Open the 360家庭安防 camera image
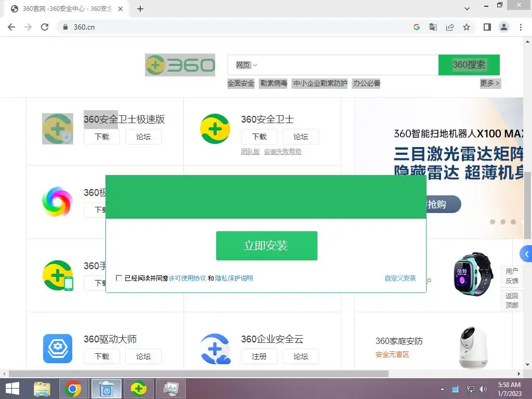The width and height of the screenshot is (532, 399). click(x=474, y=348)
